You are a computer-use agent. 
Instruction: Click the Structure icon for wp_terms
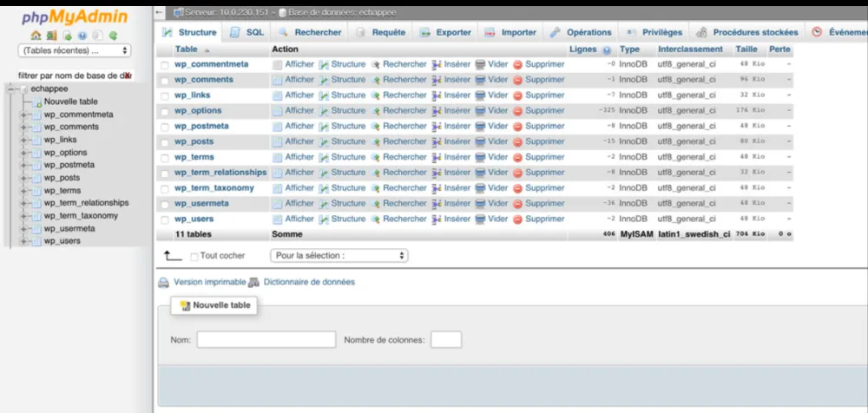pos(324,158)
